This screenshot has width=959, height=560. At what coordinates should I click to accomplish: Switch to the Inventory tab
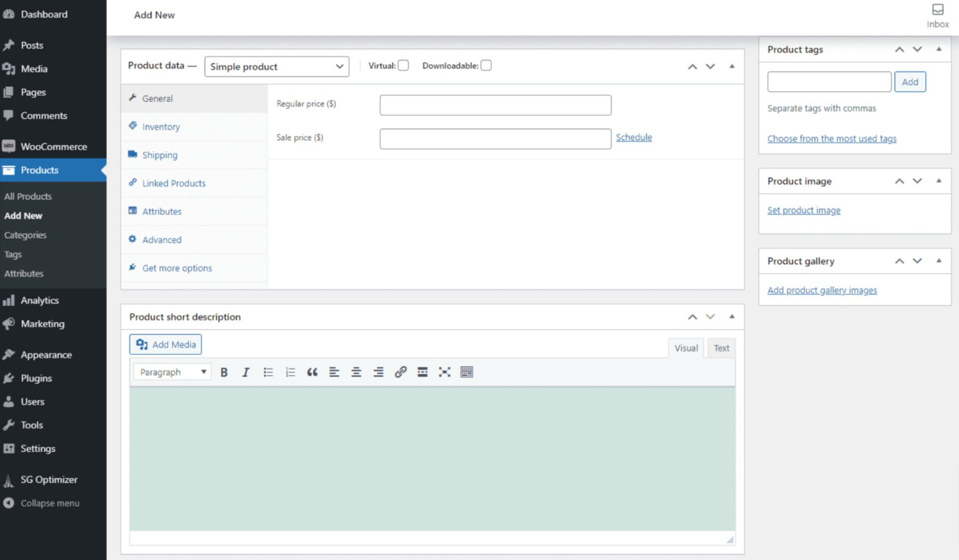coord(160,127)
